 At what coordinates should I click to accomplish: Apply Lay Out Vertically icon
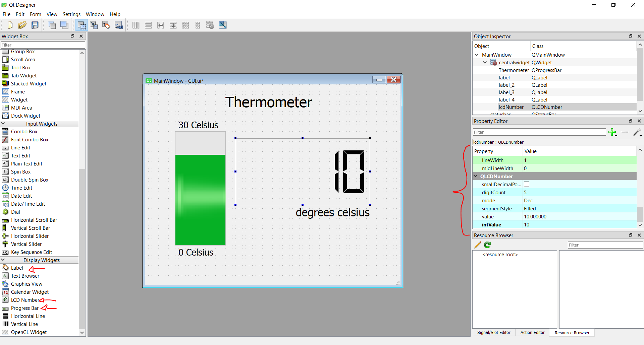148,25
